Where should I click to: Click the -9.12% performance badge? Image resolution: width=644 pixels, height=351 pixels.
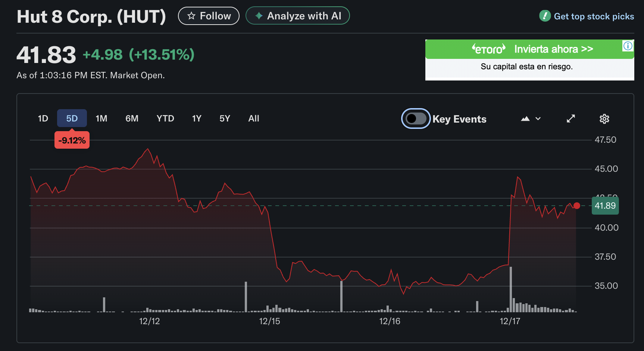click(72, 140)
